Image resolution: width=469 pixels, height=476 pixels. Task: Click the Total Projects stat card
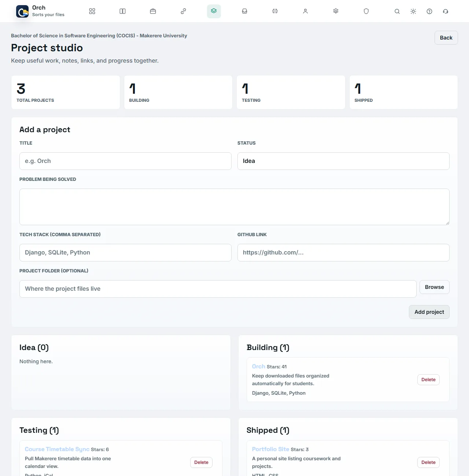pyautogui.click(x=66, y=92)
